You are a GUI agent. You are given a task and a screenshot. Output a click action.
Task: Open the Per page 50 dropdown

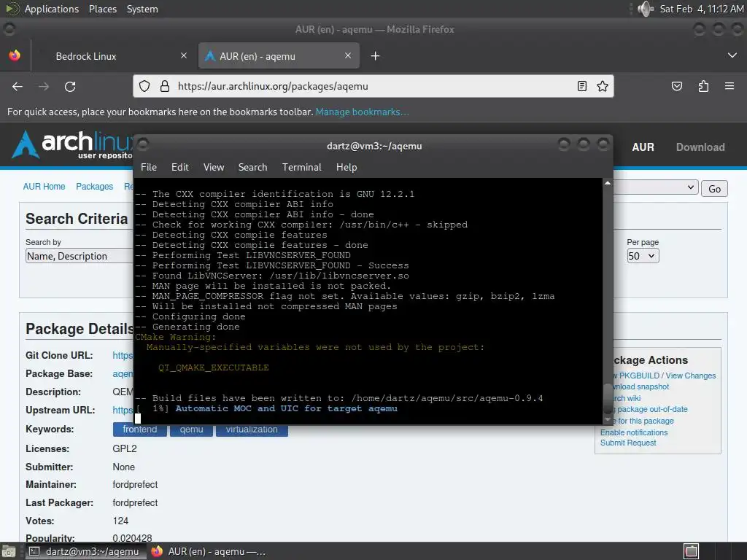643,256
